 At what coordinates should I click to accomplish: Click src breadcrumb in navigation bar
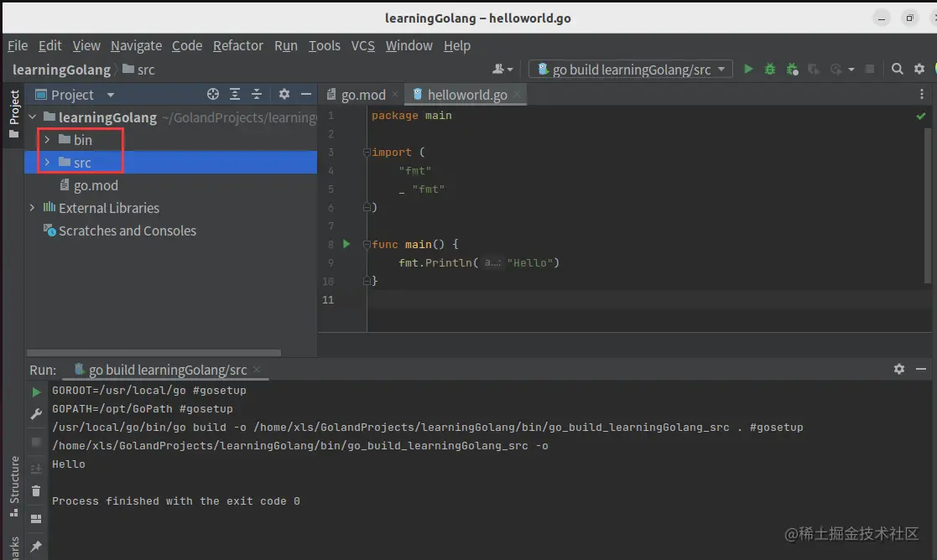(x=138, y=70)
